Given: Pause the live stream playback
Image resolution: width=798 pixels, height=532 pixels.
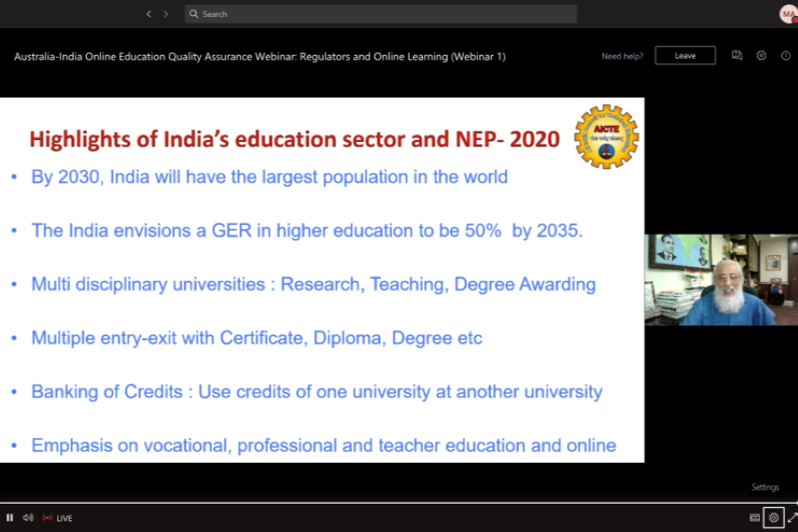Looking at the screenshot, I should click(x=10, y=518).
